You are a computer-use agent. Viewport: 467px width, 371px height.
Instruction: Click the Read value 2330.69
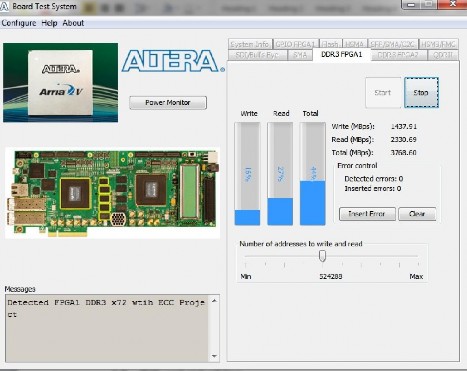click(404, 140)
